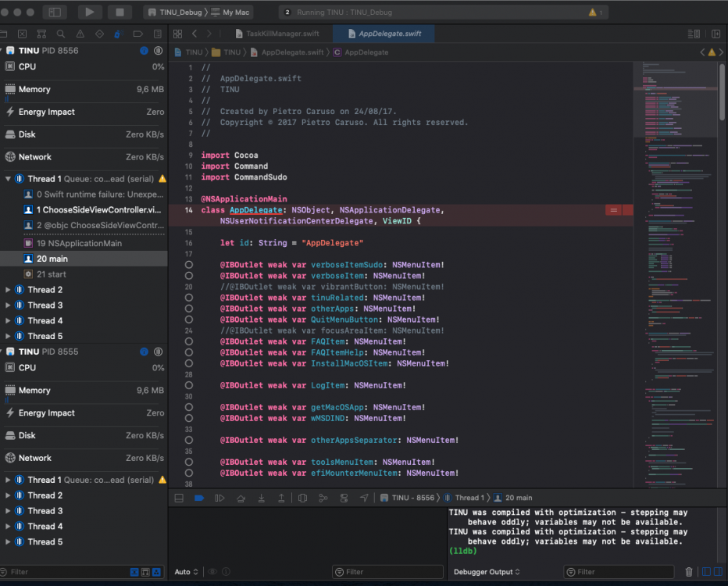Select stack frame 0 Swift runtime failure
728x586 pixels.
[84, 195]
